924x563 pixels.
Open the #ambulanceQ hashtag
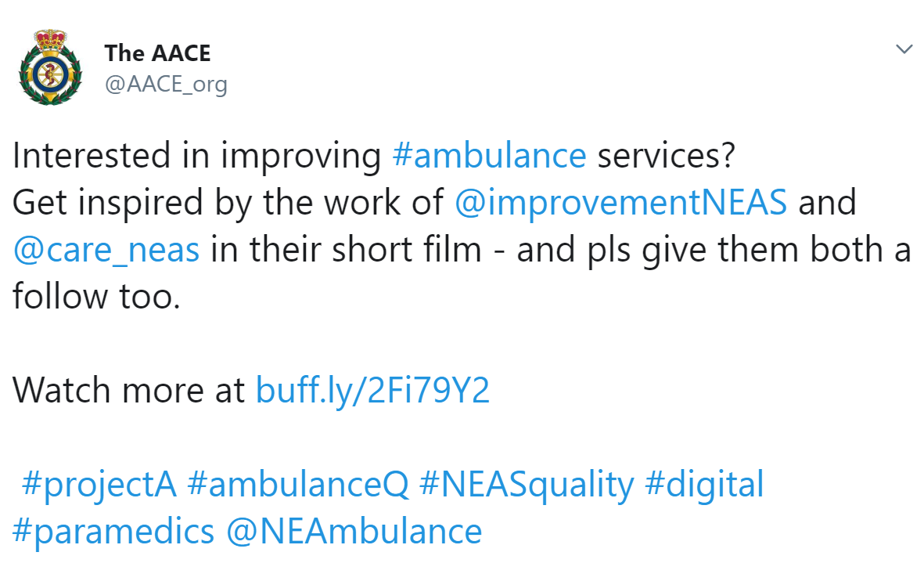[298, 484]
